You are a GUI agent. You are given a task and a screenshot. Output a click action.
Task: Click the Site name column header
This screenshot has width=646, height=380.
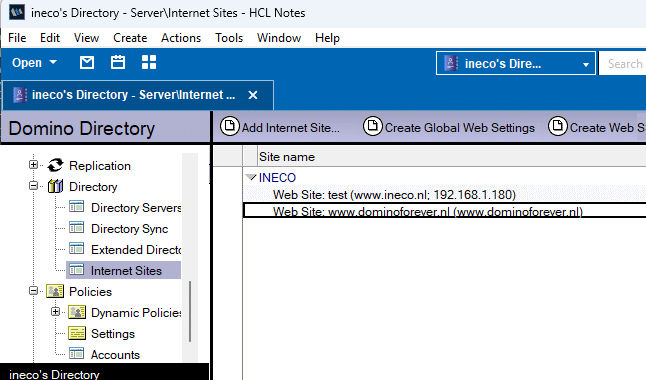coord(287,157)
